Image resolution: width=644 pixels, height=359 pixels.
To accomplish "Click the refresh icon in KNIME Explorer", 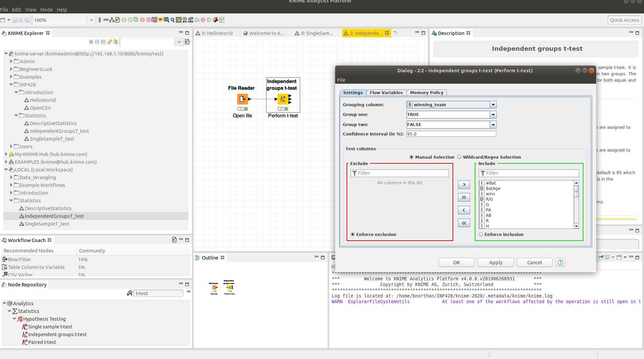I will pos(109,42).
